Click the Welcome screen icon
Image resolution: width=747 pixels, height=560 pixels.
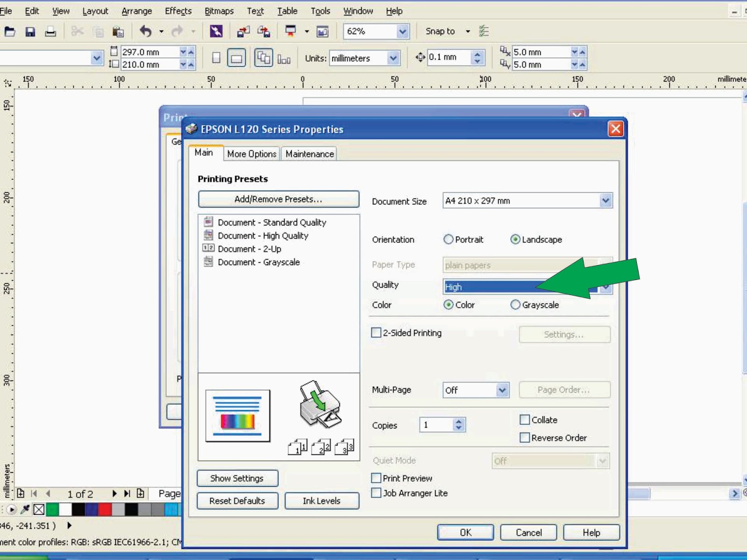323,31
